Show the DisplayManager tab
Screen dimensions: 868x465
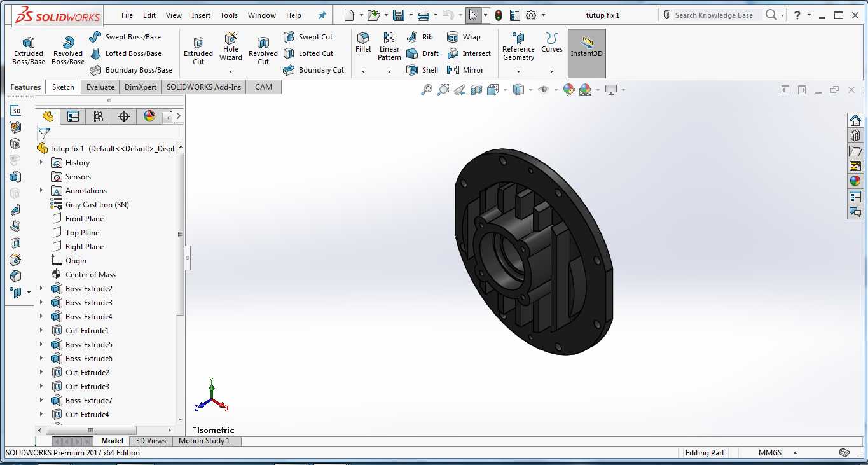[149, 116]
